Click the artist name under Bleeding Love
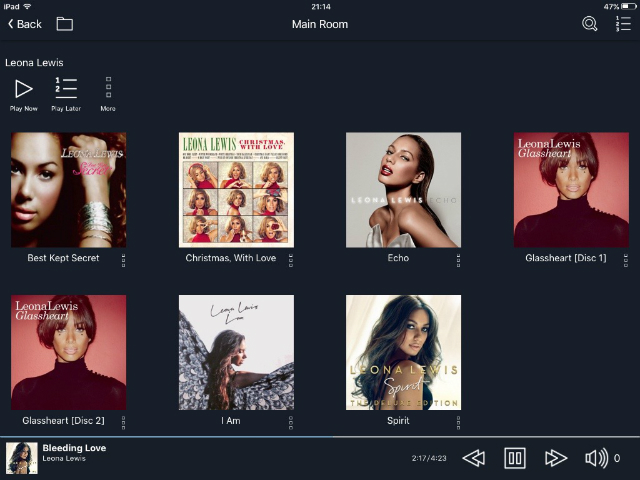640x480 pixels. 64,458
